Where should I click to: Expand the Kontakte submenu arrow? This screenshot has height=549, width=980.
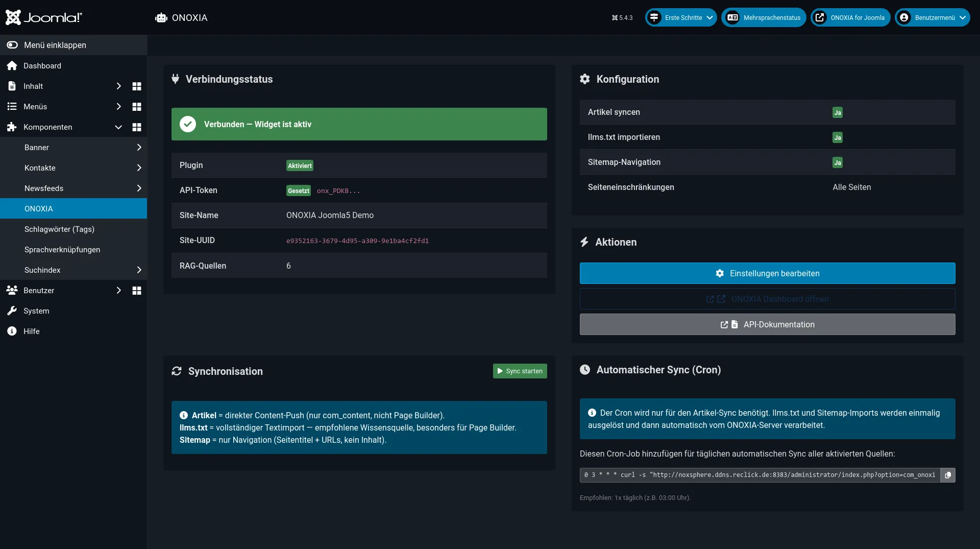coord(139,168)
